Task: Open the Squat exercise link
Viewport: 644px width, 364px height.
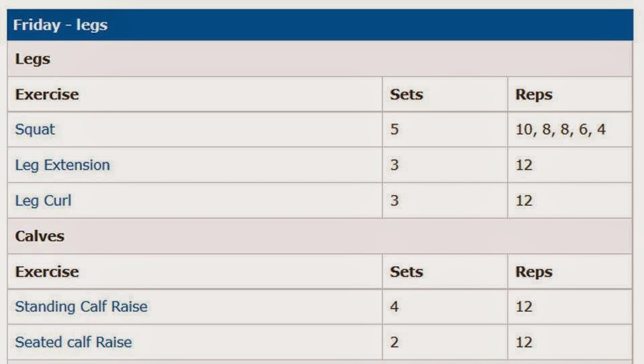Action: [35, 129]
